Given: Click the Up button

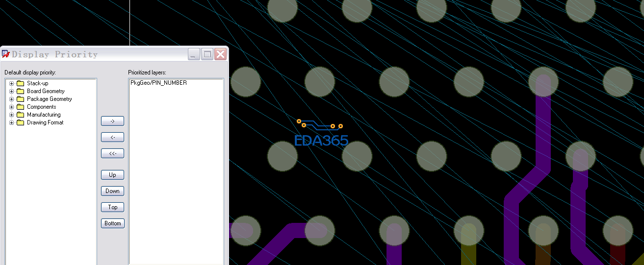Looking at the screenshot, I should (112, 175).
